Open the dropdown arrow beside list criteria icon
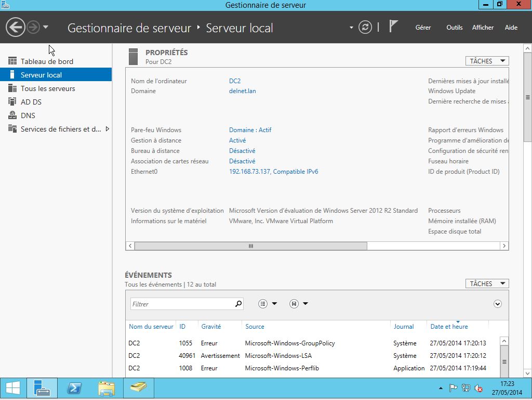The height and width of the screenshot is (400, 532). click(x=274, y=304)
